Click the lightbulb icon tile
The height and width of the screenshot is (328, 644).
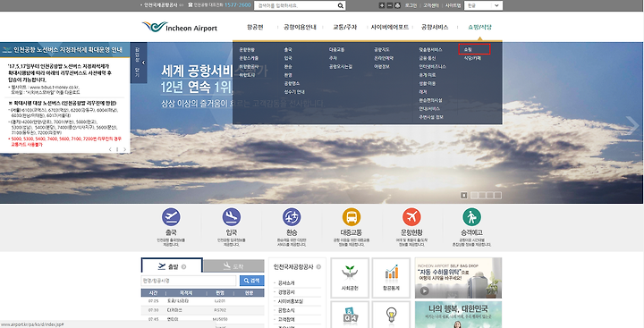391,315
